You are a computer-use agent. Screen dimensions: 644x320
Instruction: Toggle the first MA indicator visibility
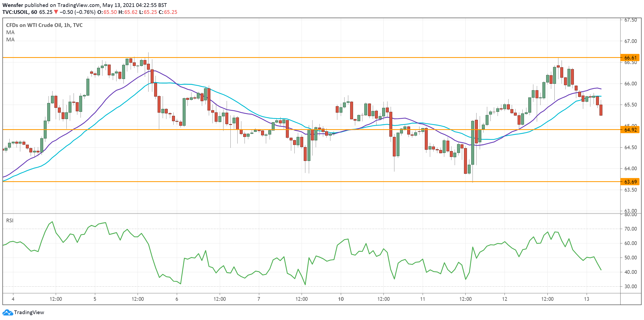[x=10, y=32]
